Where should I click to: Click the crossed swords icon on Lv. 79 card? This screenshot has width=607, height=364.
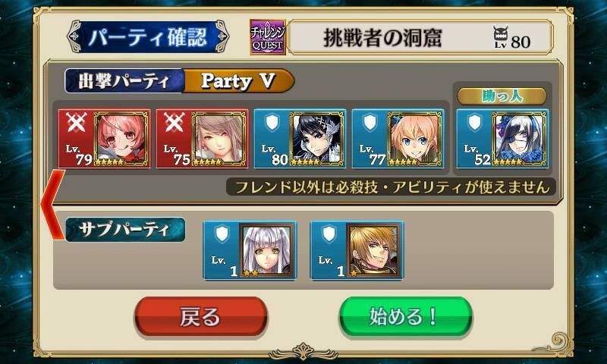pyautogui.click(x=76, y=123)
